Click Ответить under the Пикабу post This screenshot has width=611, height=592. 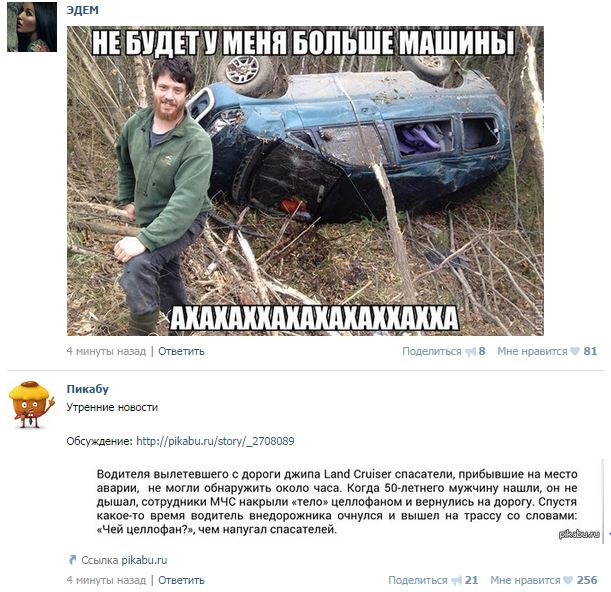coord(181,580)
